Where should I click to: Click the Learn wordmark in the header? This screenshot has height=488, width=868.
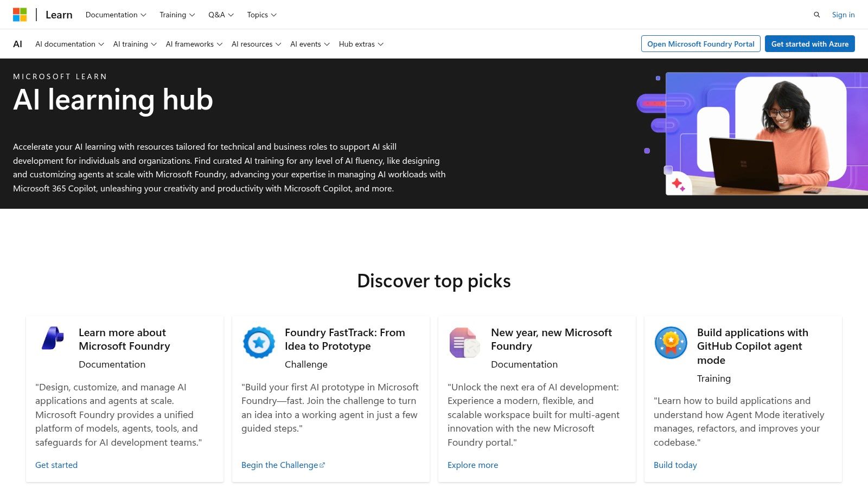pos(59,14)
